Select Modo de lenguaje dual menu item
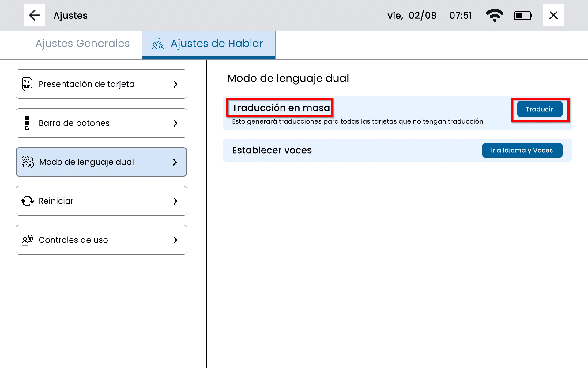The width and height of the screenshot is (588, 368). (x=101, y=162)
